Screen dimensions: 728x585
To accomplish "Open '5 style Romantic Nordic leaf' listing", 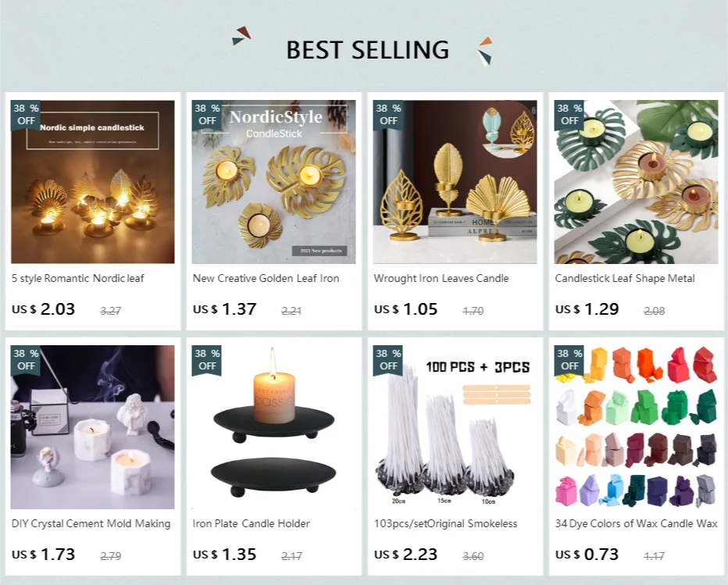I will (78, 279).
